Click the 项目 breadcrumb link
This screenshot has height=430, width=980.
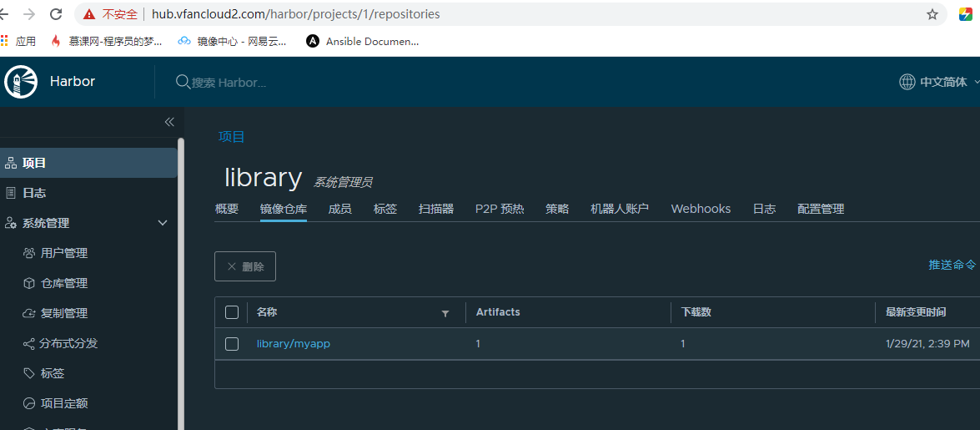tap(231, 136)
